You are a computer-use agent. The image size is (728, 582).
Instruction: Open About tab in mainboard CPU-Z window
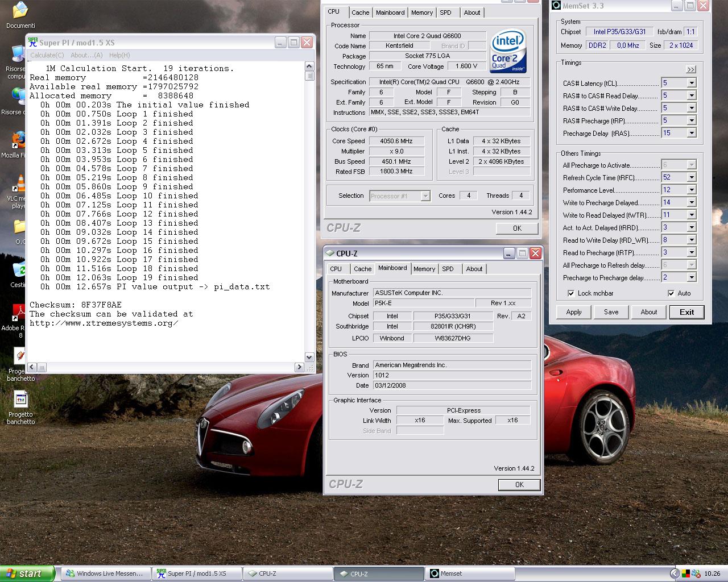pyautogui.click(x=474, y=269)
